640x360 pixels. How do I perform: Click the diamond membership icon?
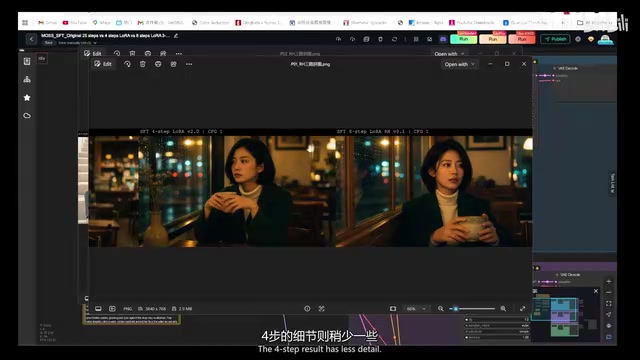[x=591, y=39]
